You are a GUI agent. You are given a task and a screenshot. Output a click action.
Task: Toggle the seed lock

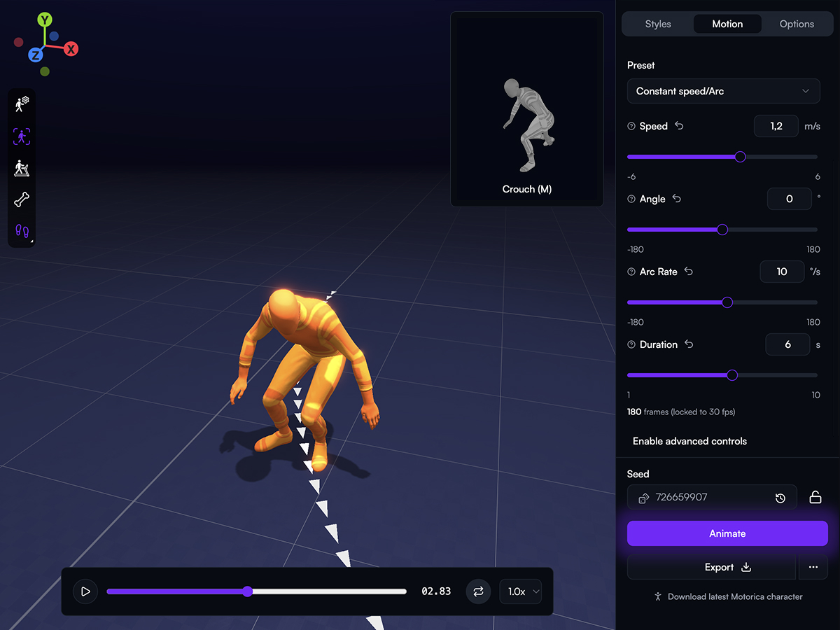[x=815, y=497]
